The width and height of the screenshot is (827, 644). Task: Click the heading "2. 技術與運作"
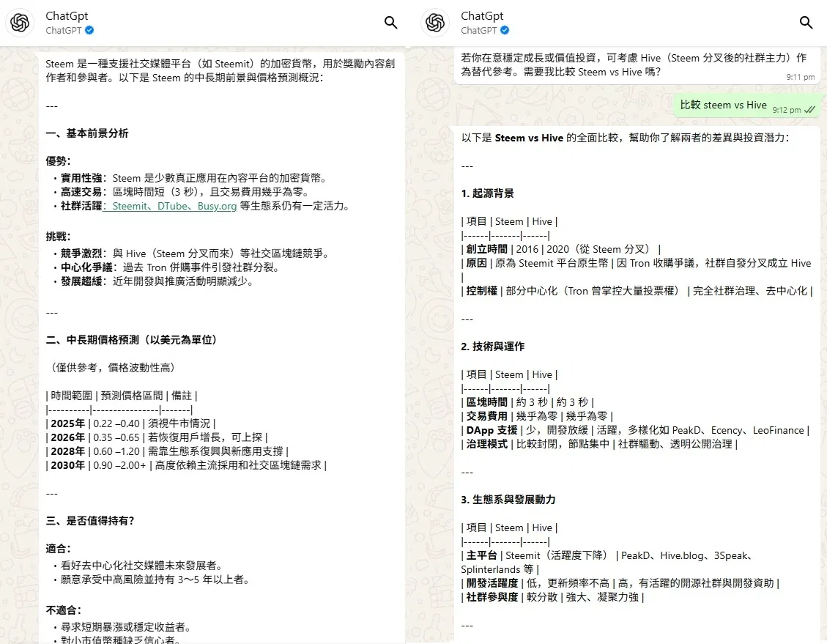pos(493,347)
